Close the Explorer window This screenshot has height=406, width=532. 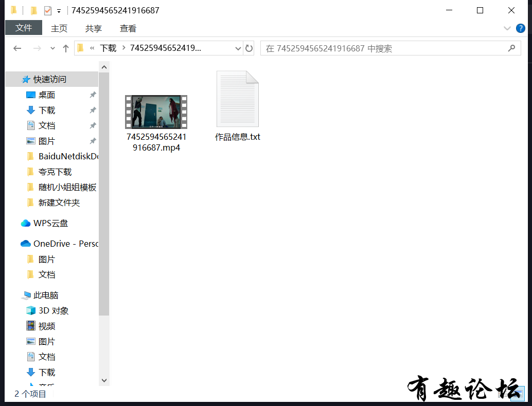tap(511, 10)
